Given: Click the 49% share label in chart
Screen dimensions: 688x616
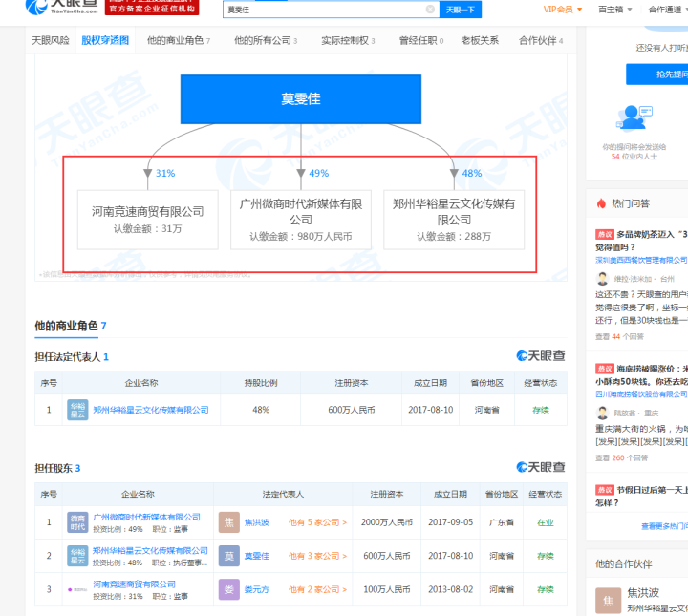Looking at the screenshot, I should pyautogui.click(x=319, y=173).
